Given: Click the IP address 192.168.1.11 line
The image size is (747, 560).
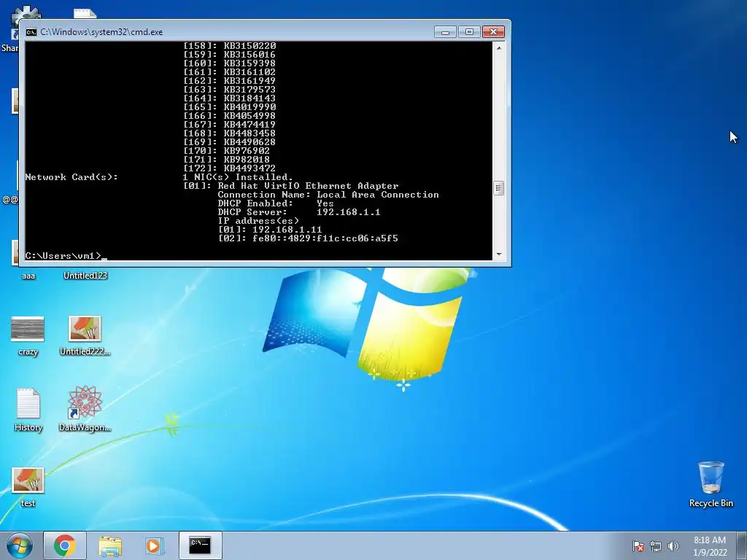Looking at the screenshot, I should (270, 230).
